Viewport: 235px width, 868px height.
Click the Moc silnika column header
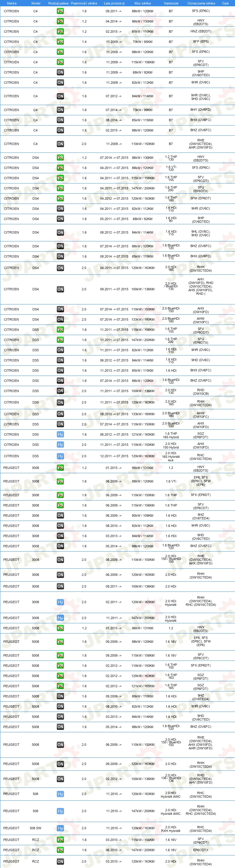tap(143, 3)
